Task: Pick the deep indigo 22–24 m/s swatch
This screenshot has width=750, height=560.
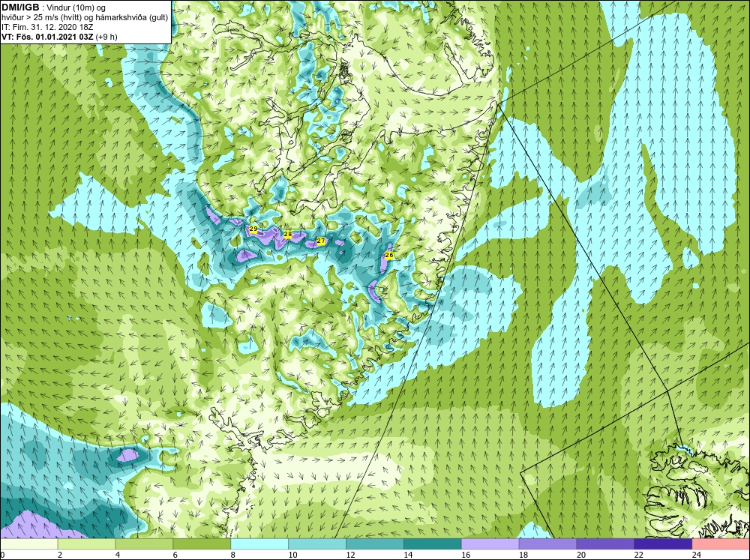Action: point(664,544)
